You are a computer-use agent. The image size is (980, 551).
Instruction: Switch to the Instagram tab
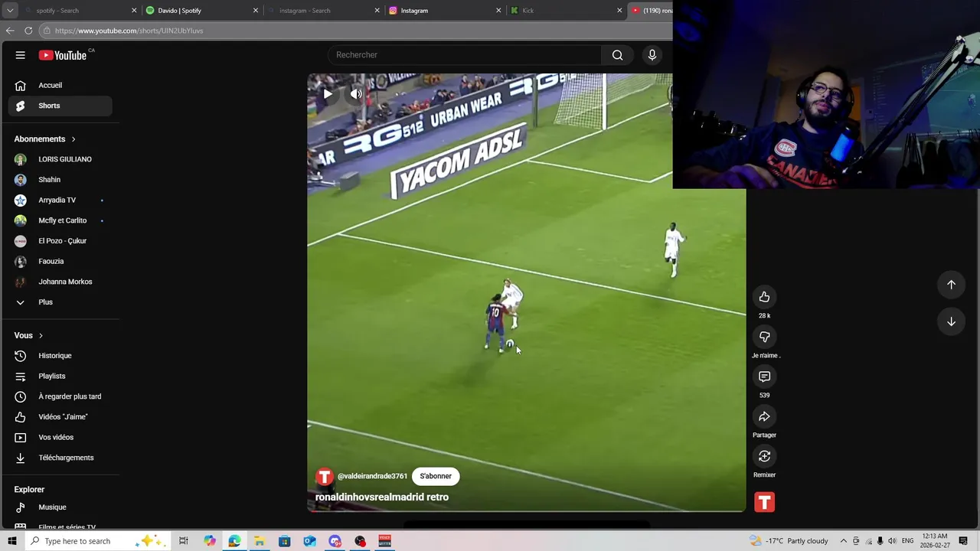click(x=444, y=11)
